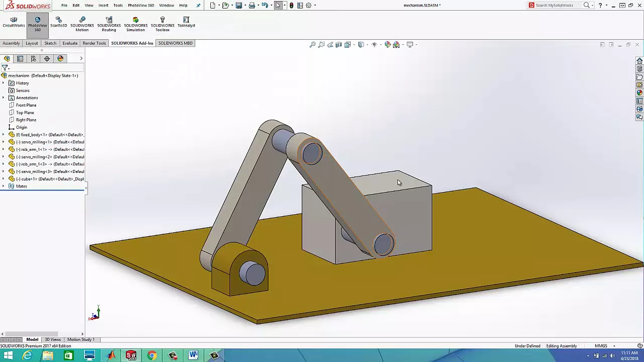Open the Insert menu
The height and width of the screenshot is (362, 644).
click(x=103, y=5)
